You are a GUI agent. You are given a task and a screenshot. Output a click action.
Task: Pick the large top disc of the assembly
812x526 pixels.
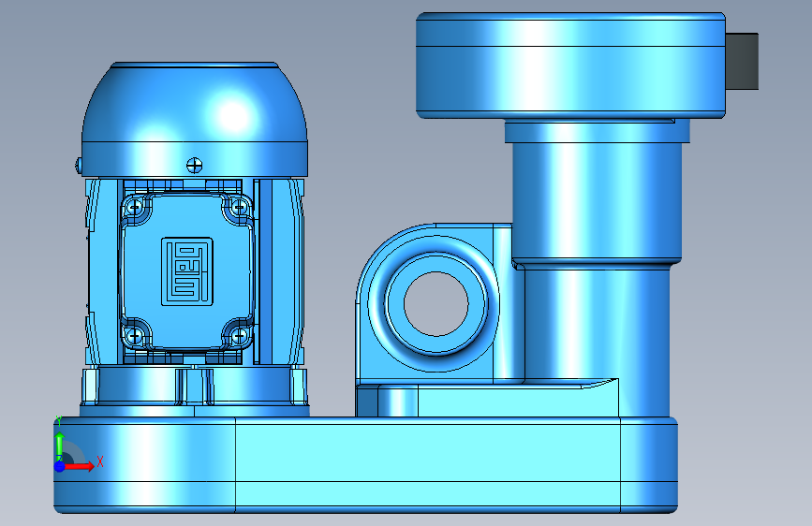570,66
